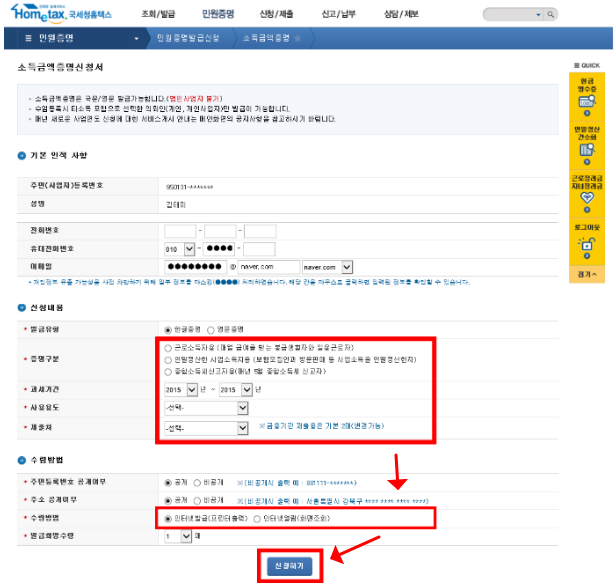Open 근로장려금 자녀장려금 heart icon
615x585 pixels.
(587, 198)
